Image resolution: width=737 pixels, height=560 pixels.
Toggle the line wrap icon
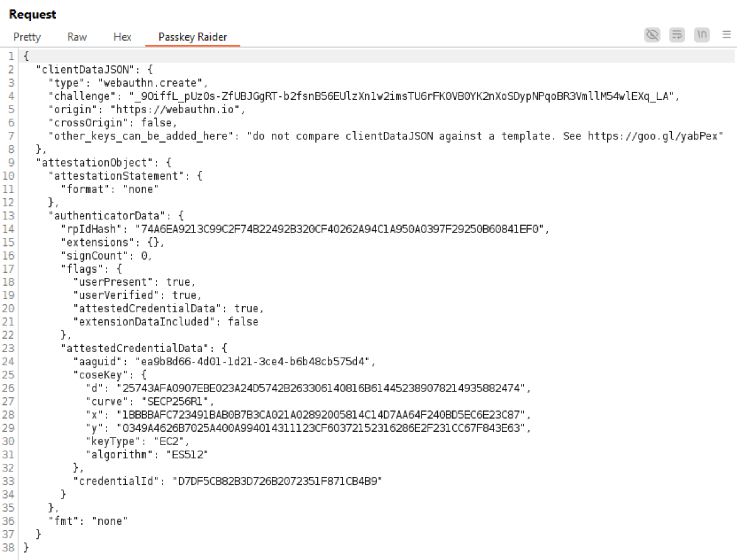pyautogui.click(x=677, y=35)
